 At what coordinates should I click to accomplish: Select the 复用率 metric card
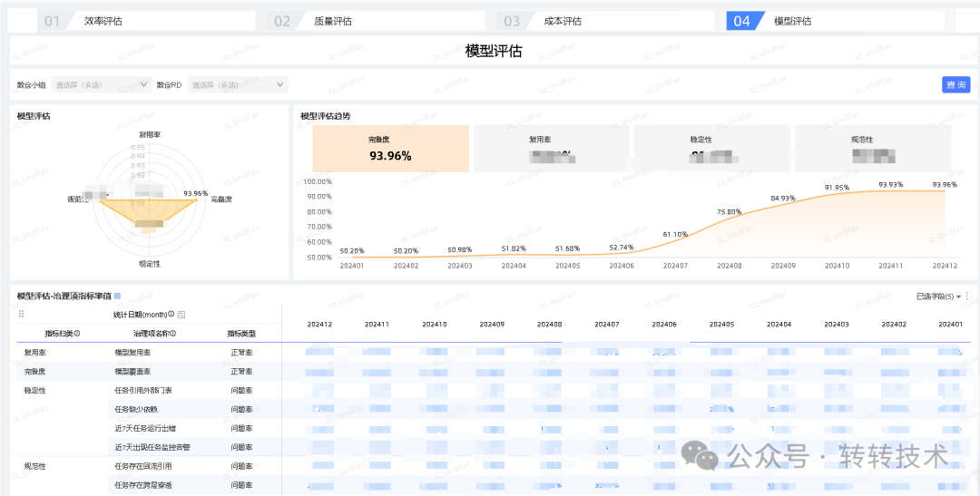tap(552, 149)
